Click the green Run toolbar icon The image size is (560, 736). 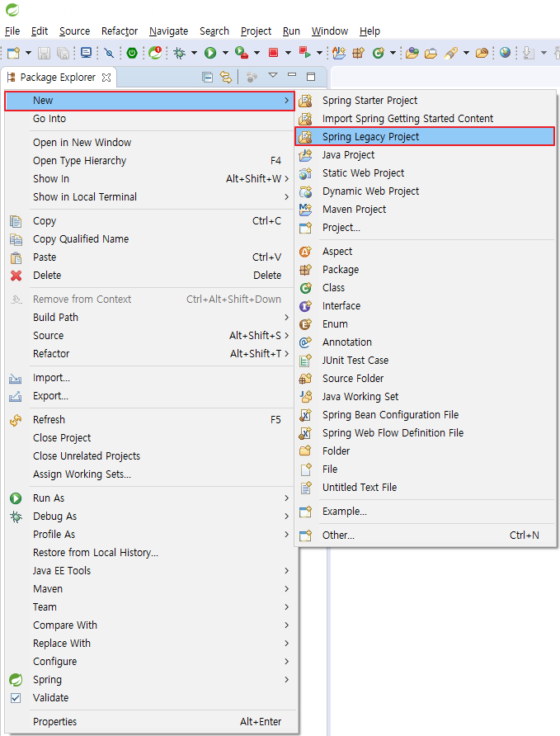pyautogui.click(x=210, y=53)
